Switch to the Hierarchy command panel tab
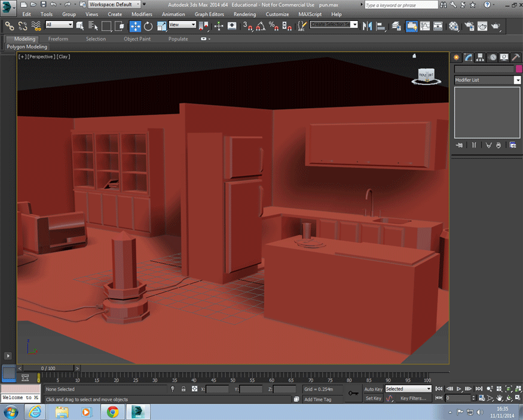 point(481,57)
